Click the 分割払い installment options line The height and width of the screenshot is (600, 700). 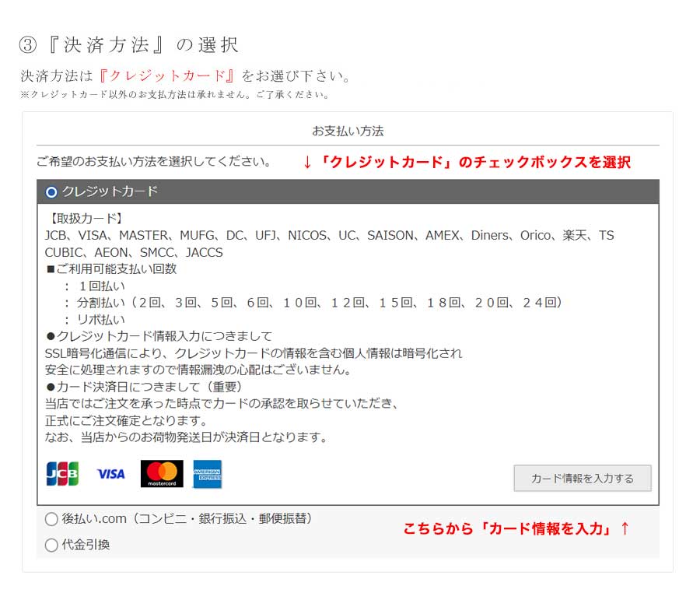click(x=313, y=303)
